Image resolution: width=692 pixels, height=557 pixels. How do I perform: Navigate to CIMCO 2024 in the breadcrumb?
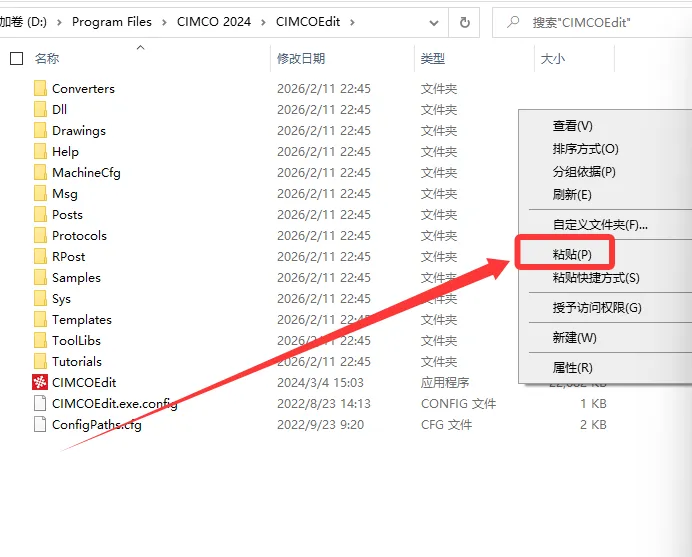(x=214, y=22)
